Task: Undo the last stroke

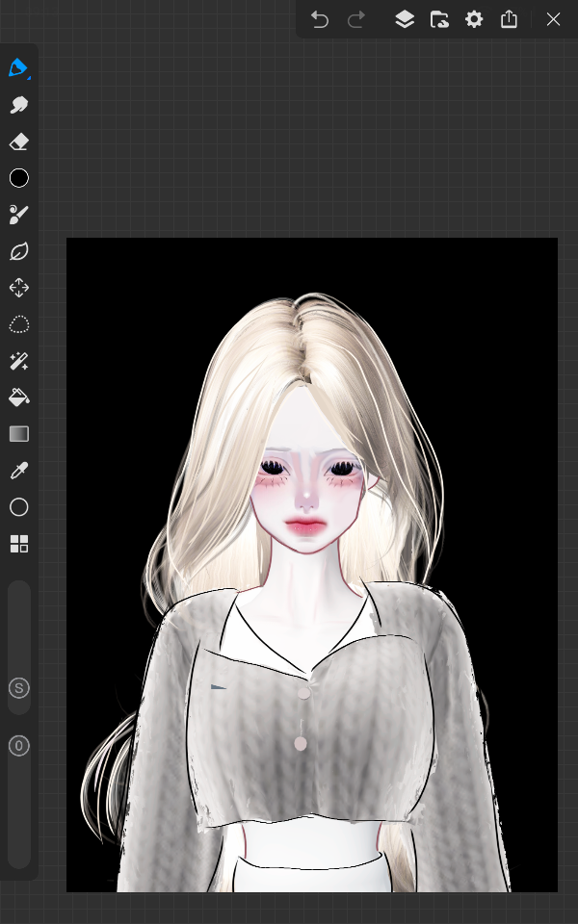Action: 320,19
